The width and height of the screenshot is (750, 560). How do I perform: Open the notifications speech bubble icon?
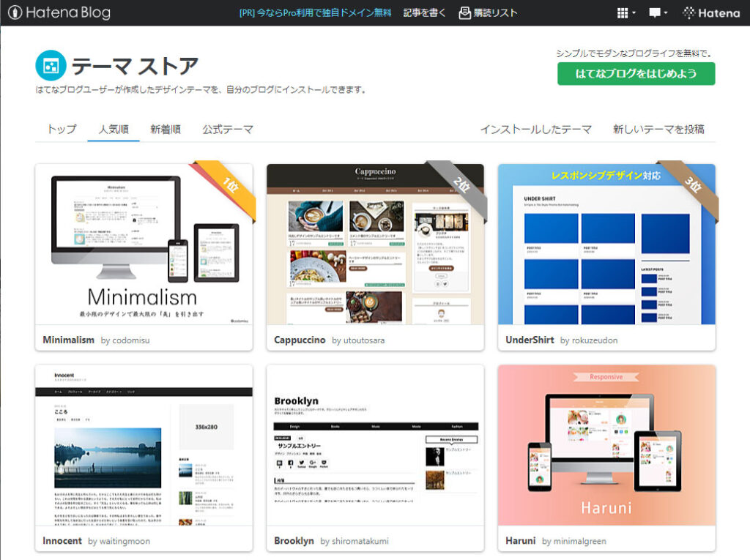pyautogui.click(x=654, y=13)
